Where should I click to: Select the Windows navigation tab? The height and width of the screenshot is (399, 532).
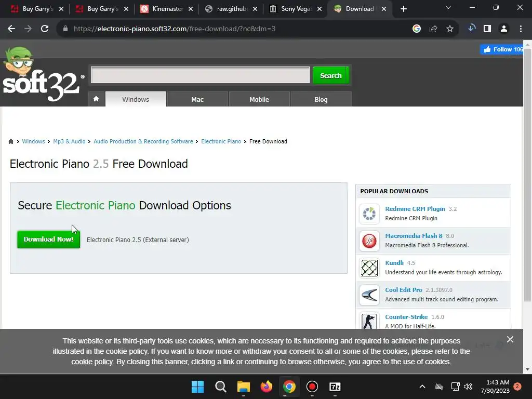pyautogui.click(x=136, y=99)
